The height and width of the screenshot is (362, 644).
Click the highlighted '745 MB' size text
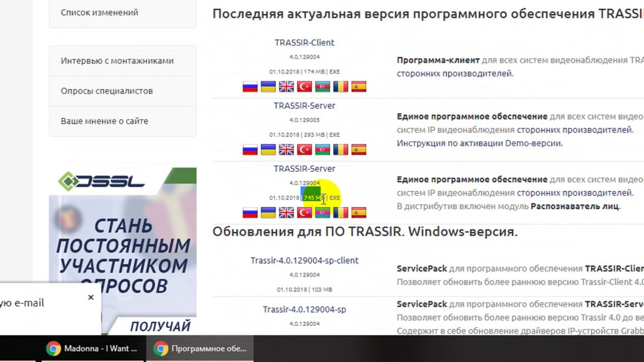point(314,198)
